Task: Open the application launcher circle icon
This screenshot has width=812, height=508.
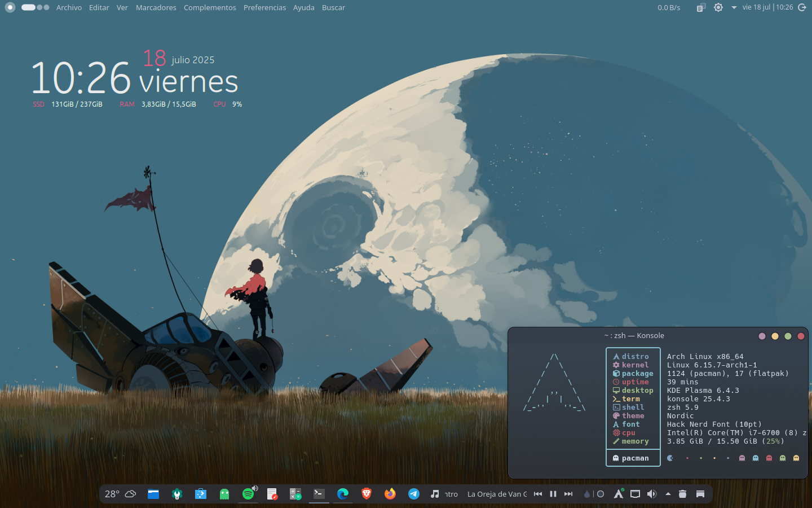Action: click(10, 7)
